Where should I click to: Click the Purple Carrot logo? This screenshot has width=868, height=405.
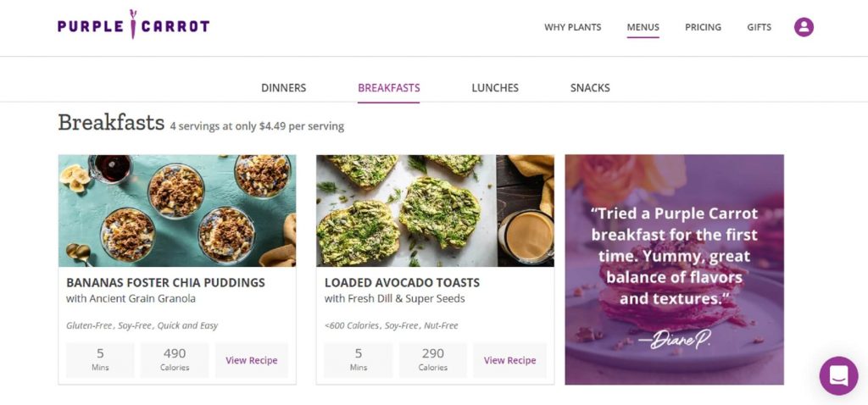click(133, 26)
